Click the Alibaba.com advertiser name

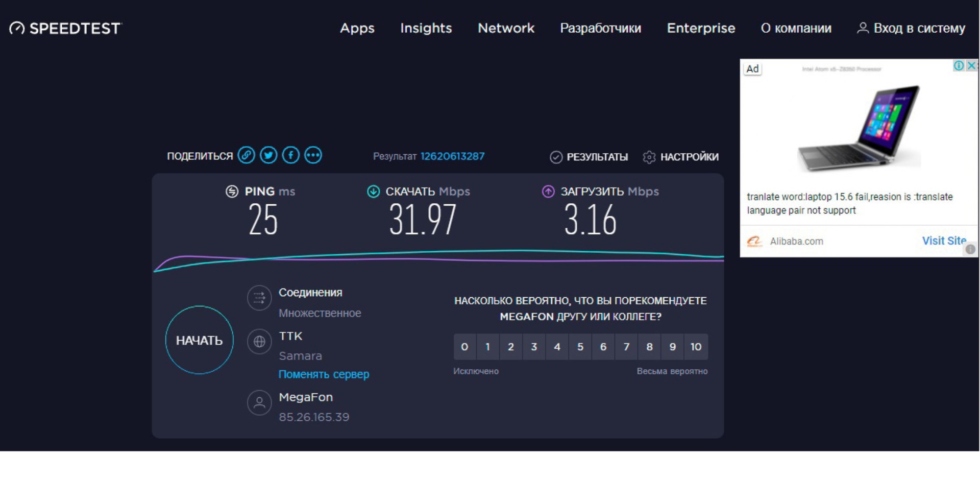pyautogui.click(x=796, y=241)
